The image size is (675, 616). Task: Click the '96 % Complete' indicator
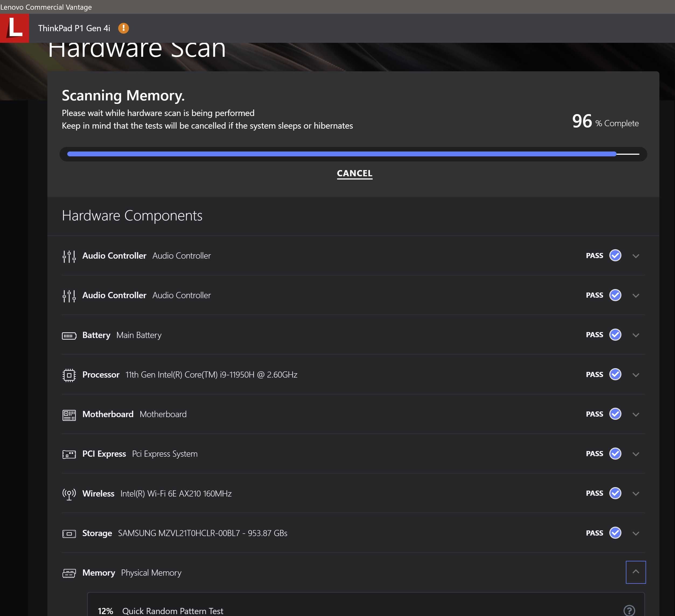tap(605, 121)
